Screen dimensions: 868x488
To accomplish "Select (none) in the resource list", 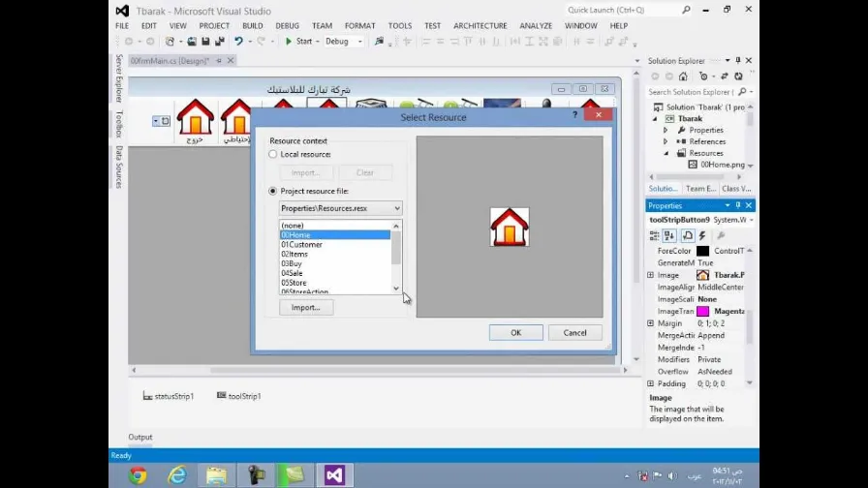I will [x=335, y=226].
